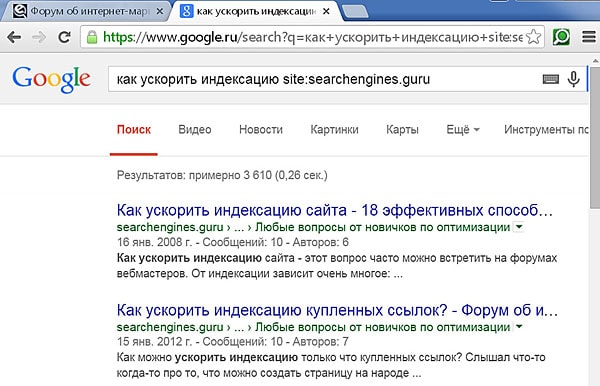
Task: Activate voice search microphone
Action: click(x=573, y=79)
